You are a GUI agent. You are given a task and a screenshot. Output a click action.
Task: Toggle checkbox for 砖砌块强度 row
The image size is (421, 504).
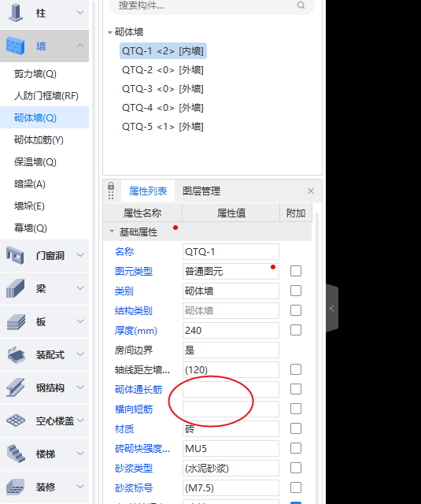pos(296,448)
